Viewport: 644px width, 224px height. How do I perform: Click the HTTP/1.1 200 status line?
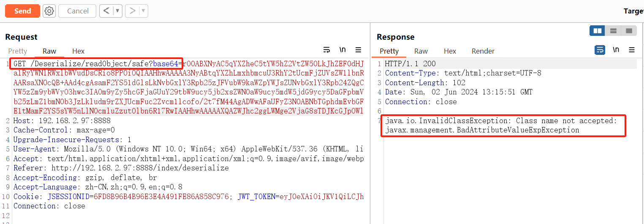click(x=410, y=64)
